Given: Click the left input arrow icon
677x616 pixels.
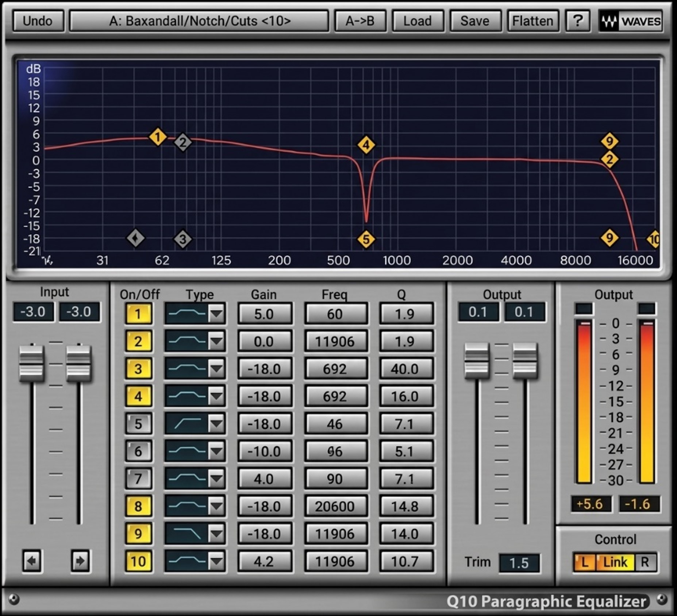Looking at the screenshot, I should (x=32, y=561).
